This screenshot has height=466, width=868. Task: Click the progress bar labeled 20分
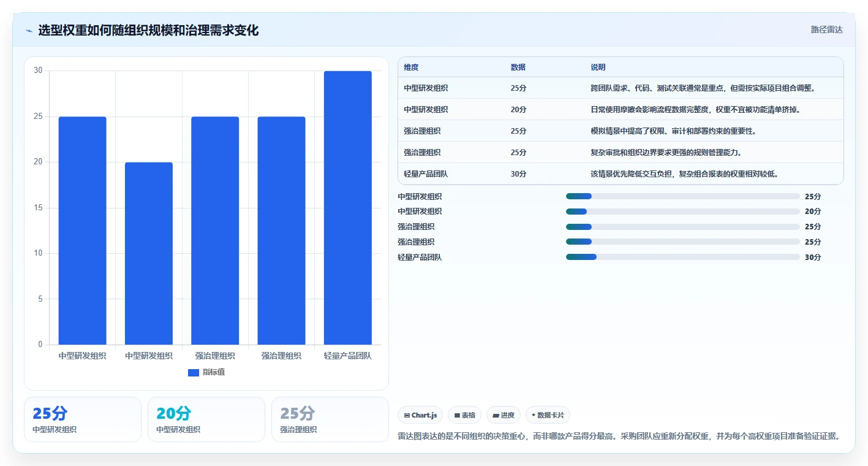683,212
